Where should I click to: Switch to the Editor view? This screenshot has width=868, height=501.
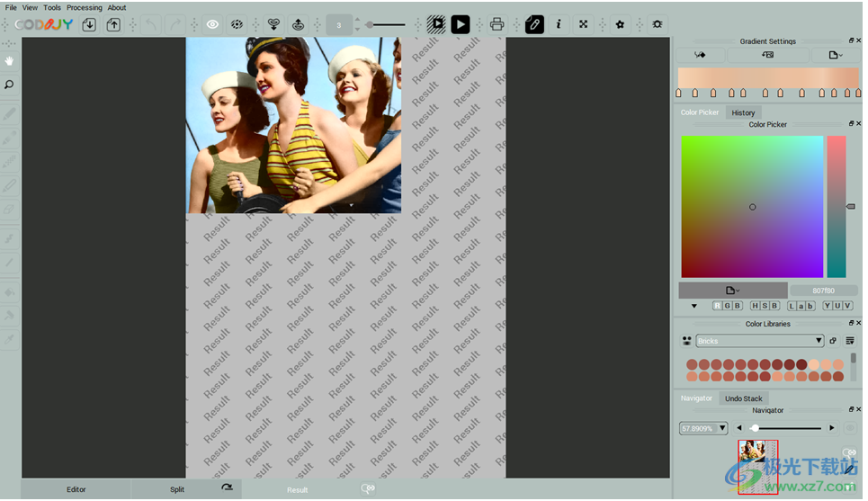click(76, 489)
